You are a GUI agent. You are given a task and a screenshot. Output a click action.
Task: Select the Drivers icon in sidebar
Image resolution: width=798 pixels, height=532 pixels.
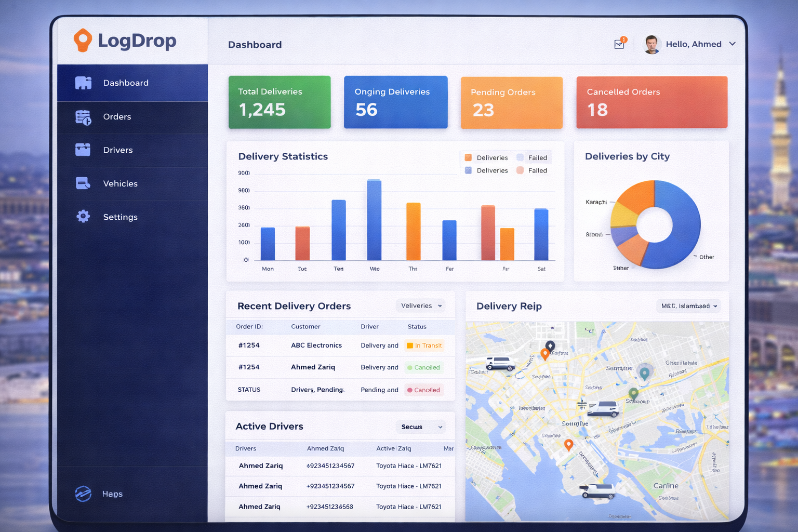(x=83, y=150)
